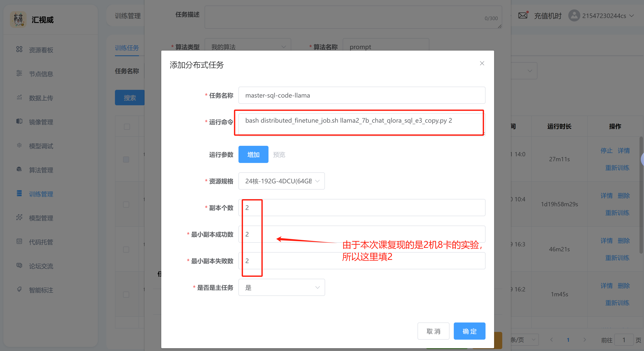Screen dimensions: 644x351
Task: Click 训练管理 sidebar icon
Action: (x=19, y=193)
